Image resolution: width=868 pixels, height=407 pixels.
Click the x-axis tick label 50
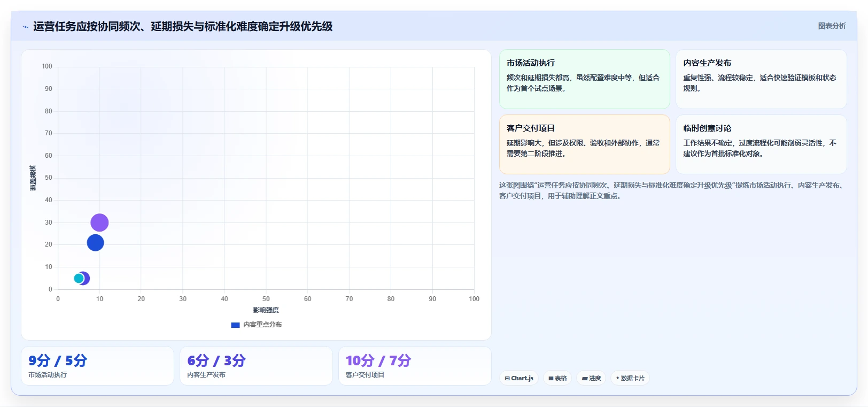266,299
